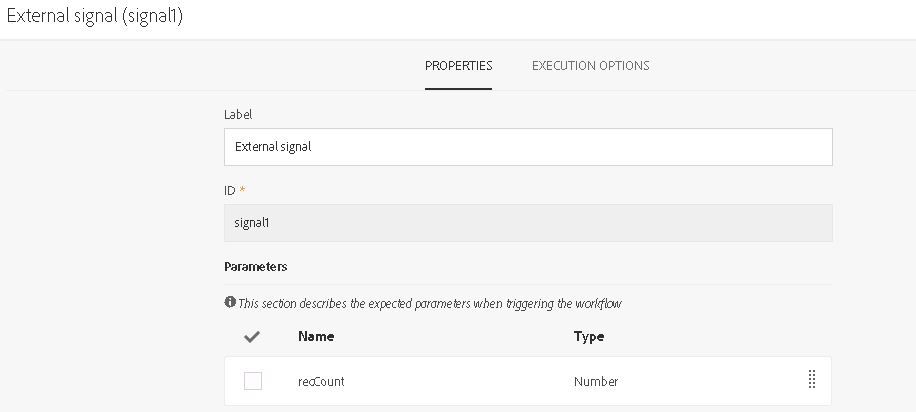Screen dimensions: 916x412
Task: Select the Properties tab
Action: tap(458, 66)
